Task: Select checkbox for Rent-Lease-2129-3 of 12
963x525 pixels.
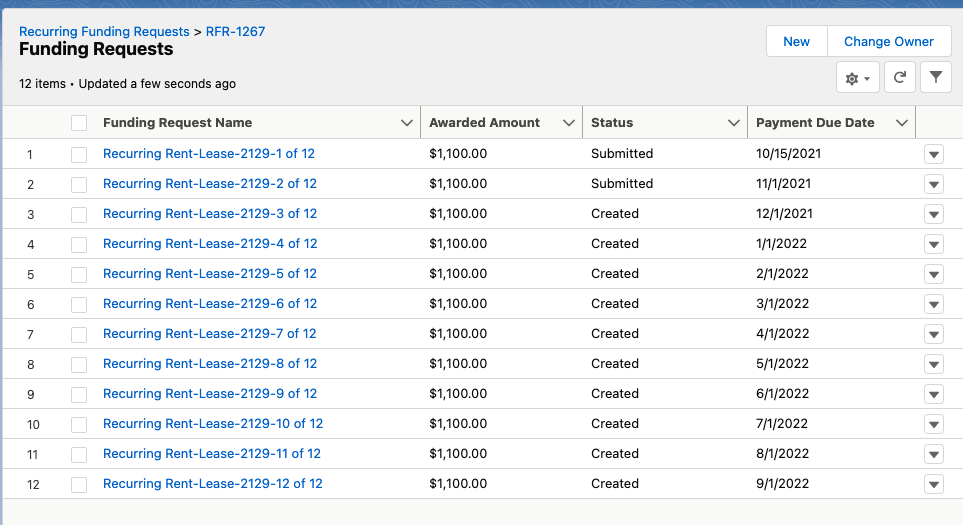Action: (79, 215)
